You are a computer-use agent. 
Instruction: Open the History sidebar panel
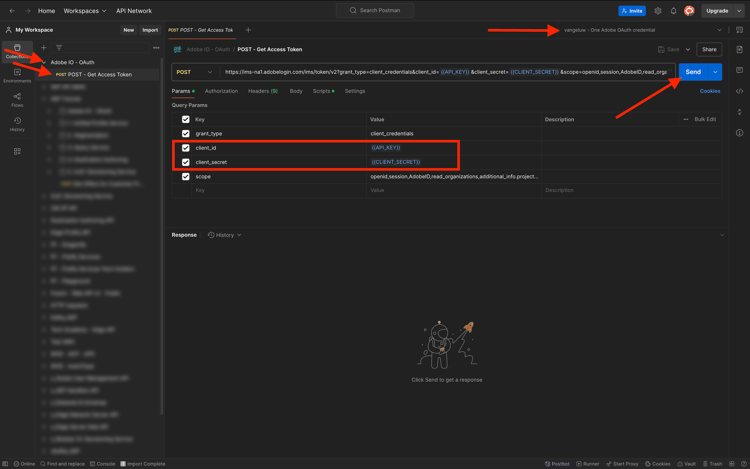click(17, 124)
